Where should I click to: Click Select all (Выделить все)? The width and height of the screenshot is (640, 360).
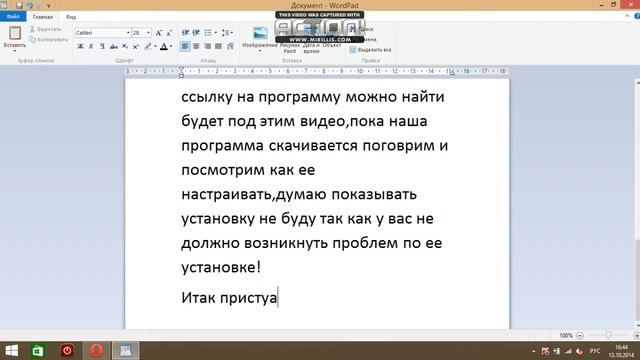pyautogui.click(x=371, y=50)
